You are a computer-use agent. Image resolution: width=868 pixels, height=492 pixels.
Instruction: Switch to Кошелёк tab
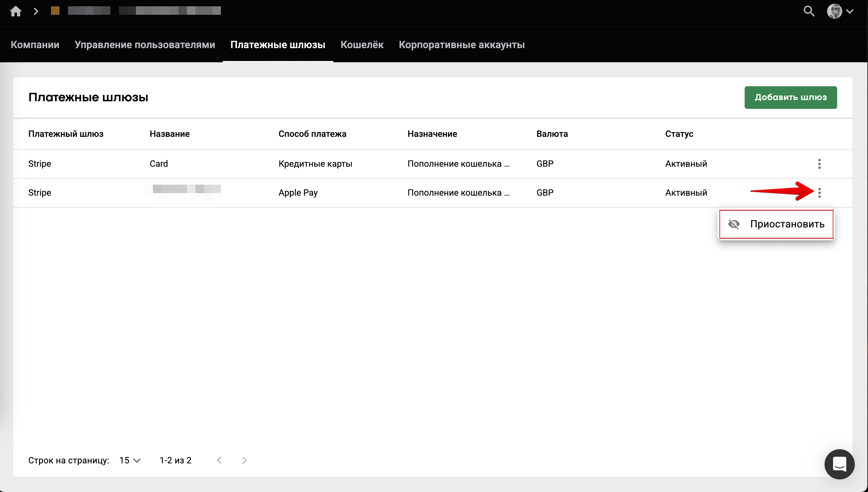[x=362, y=45]
